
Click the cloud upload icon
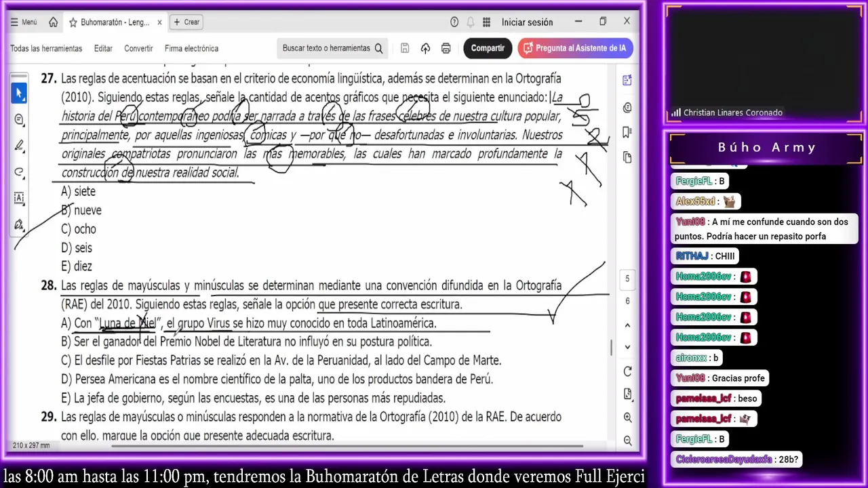(x=425, y=48)
